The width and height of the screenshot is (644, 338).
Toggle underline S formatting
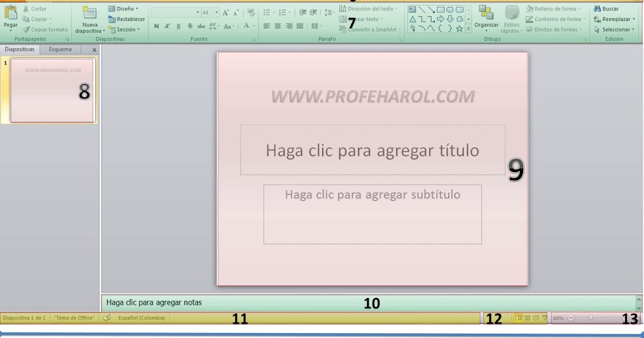179,26
